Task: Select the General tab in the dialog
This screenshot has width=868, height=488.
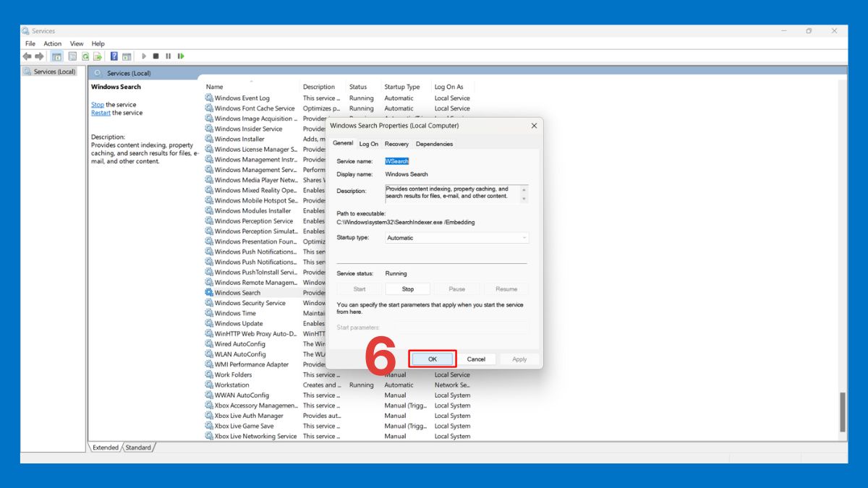Action: 343,143
